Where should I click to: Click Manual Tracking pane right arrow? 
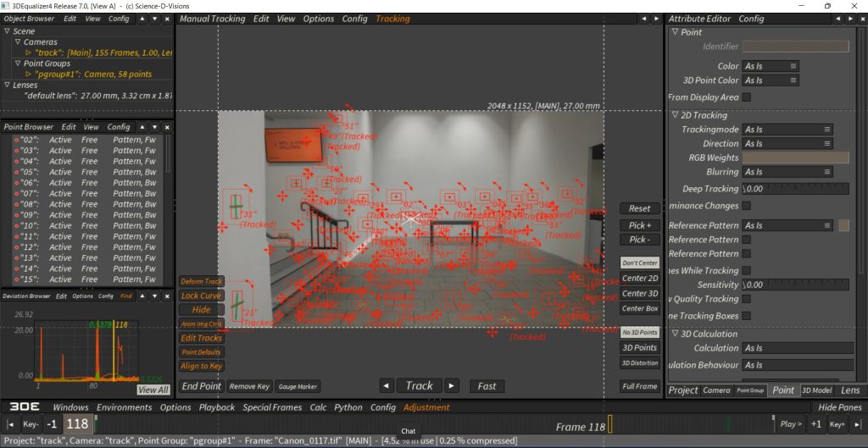(657, 19)
